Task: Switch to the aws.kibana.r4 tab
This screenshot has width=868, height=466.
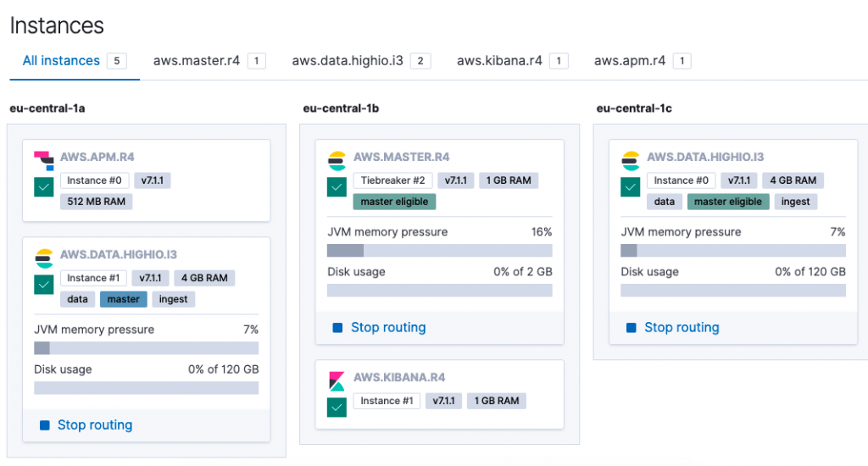Action: tap(512, 61)
